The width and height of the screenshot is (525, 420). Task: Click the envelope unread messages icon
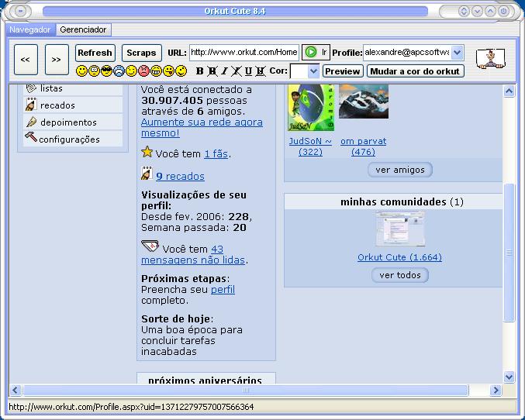coord(150,246)
